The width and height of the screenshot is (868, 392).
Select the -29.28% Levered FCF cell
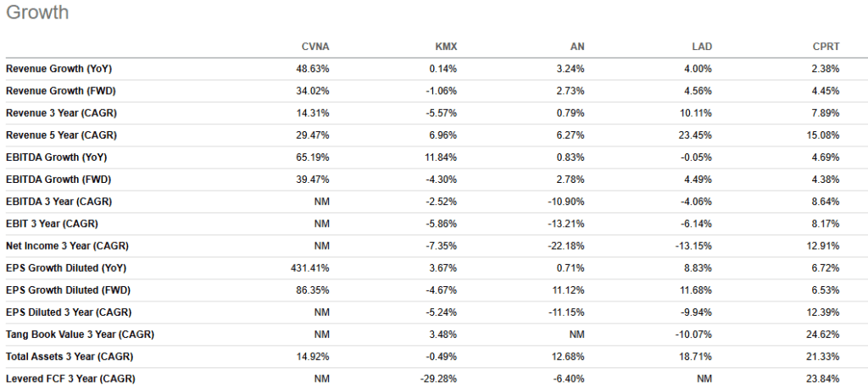[x=441, y=378]
